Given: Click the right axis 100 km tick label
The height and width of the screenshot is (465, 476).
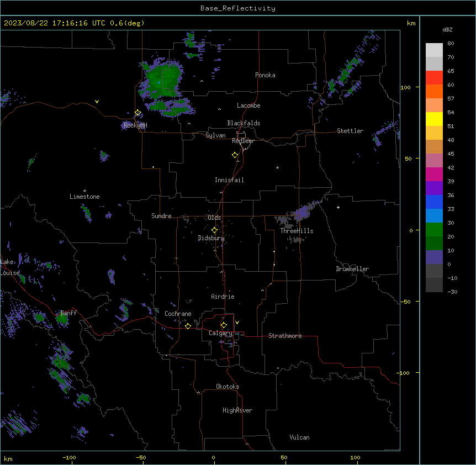Looking at the screenshot, I should pyautogui.click(x=405, y=87).
